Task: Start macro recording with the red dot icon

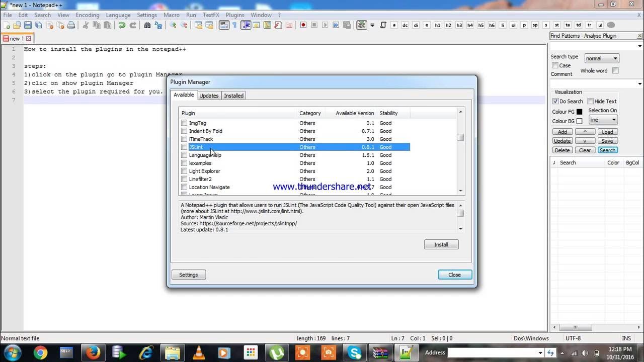Action: coord(303,25)
